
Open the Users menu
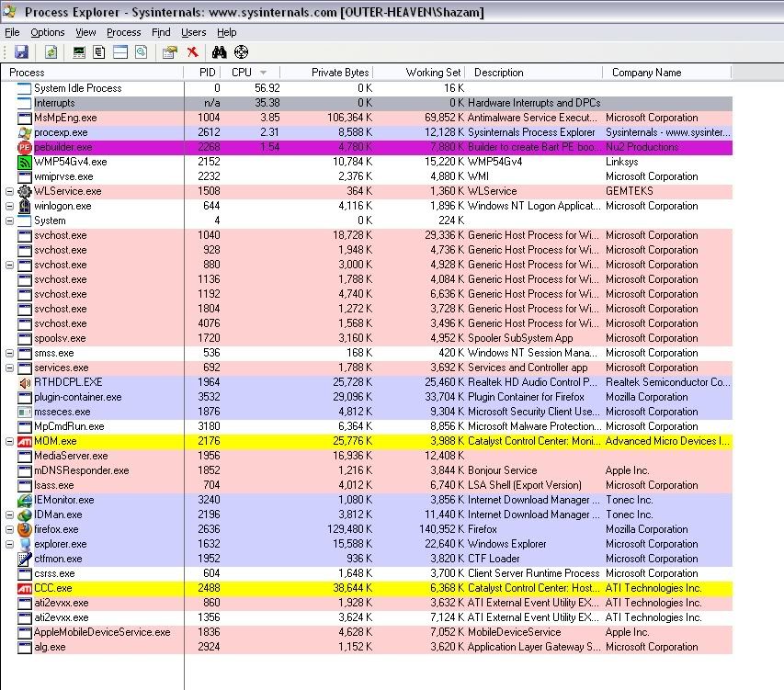[x=194, y=32]
